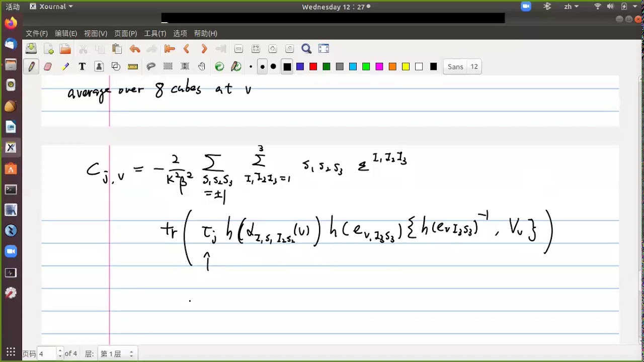This screenshot has width=644, height=362.
Task: Open the 工具(T) menu
Action: [x=155, y=33]
